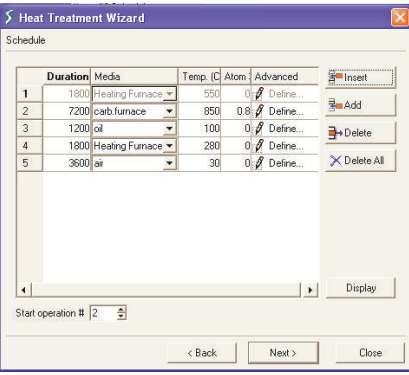Open carb.furnace Media dropdown arrow
This screenshot has height=375, width=409.
click(170, 111)
